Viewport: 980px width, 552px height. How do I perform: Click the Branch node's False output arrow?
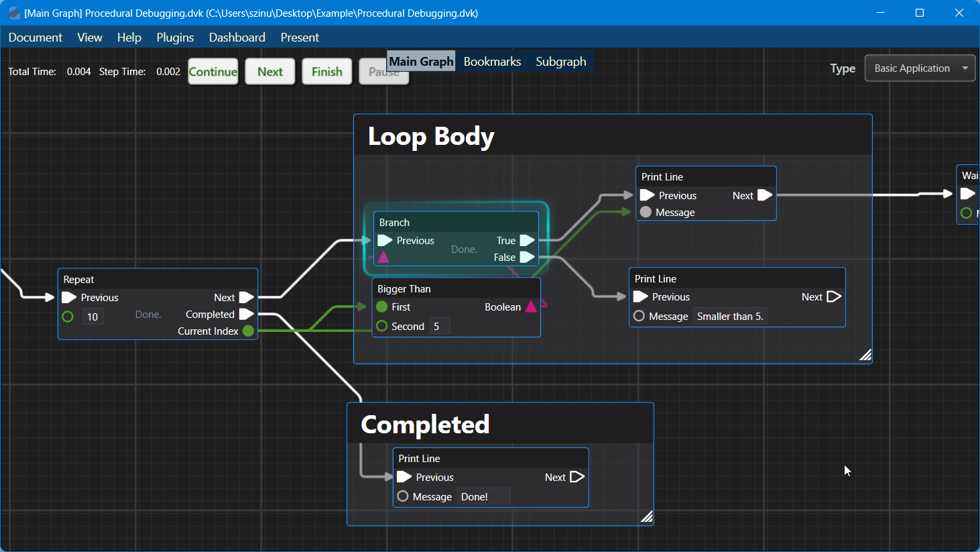tap(527, 258)
